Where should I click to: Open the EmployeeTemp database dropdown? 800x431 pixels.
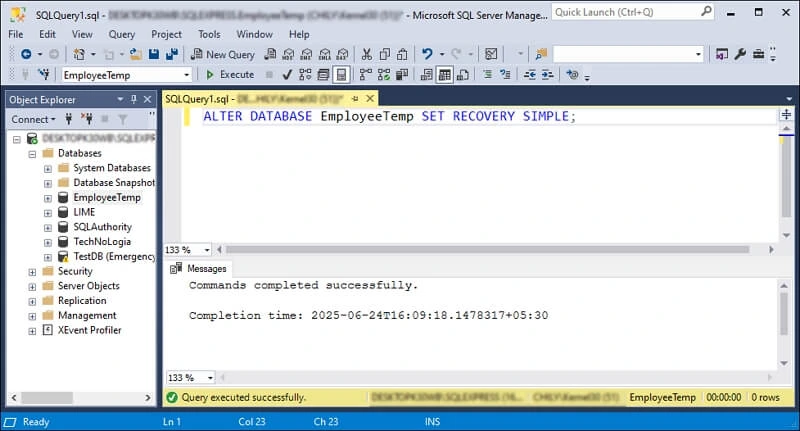[187, 75]
